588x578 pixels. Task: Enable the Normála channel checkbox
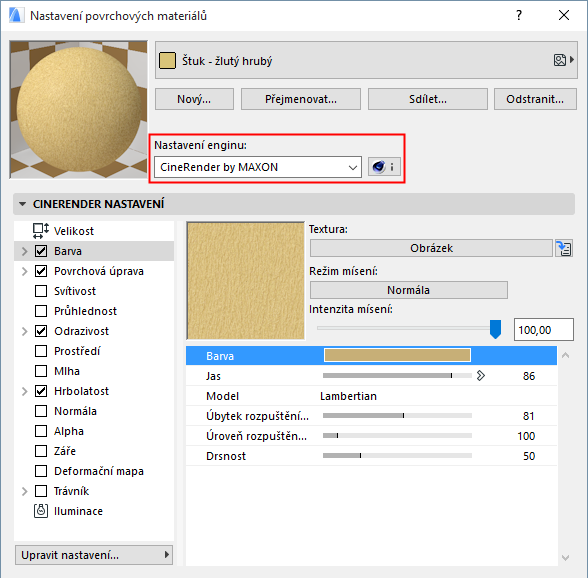click(41, 411)
